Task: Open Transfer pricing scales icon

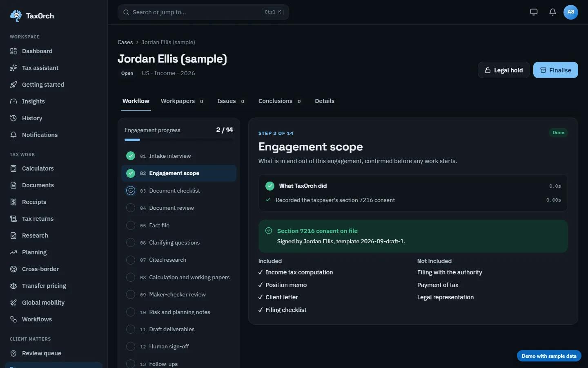Action: [13, 286]
